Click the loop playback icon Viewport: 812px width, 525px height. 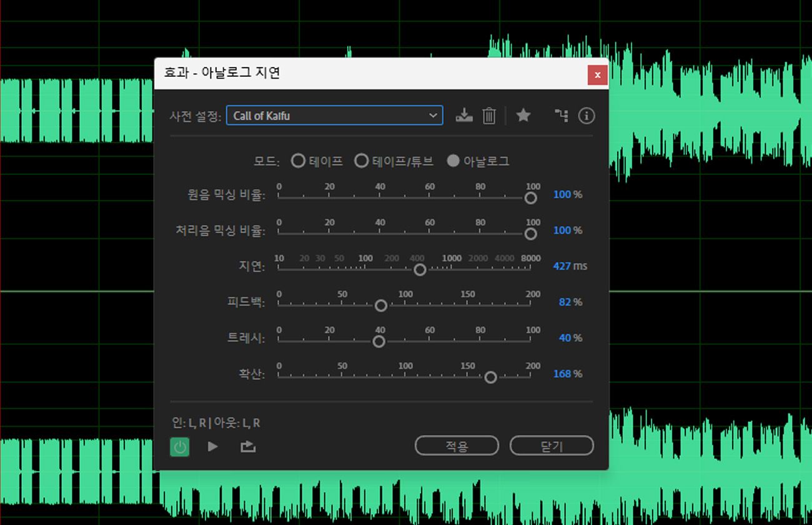click(x=247, y=446)
